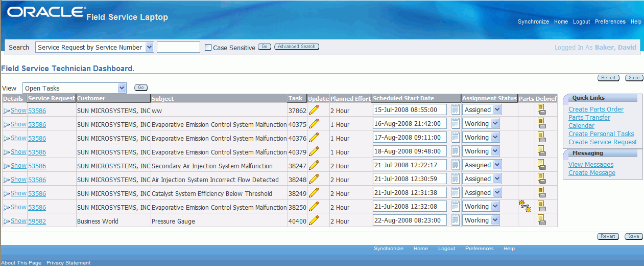Click update pencil for task 40400

[x=314, y=220]
